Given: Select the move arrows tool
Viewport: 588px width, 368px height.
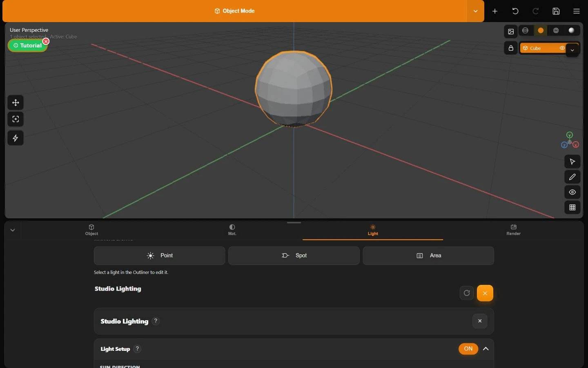Looking at the screenshot, I should [16, 103].
